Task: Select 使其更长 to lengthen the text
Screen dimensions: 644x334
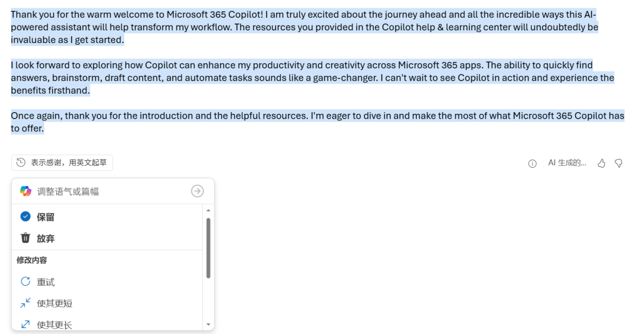Action: [x=54, y=324]
